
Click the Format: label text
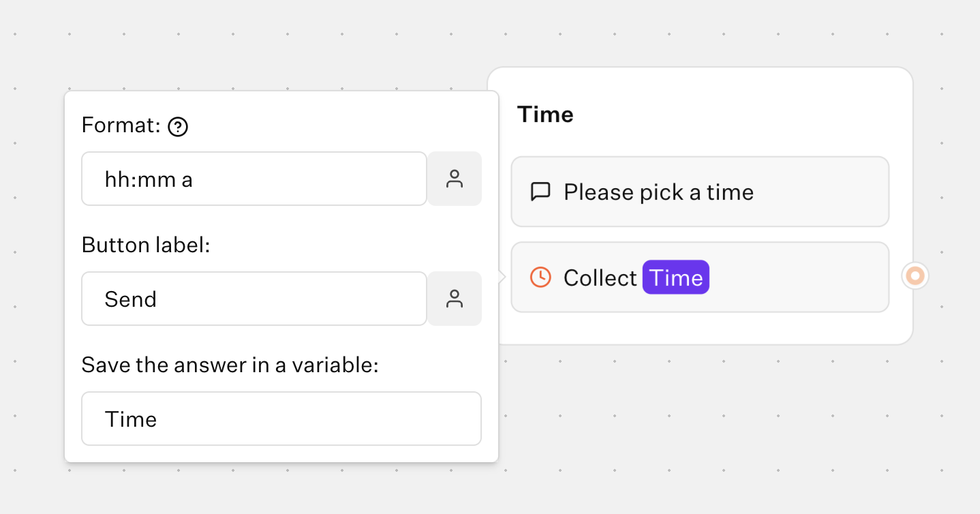pyautogui.click(x=121, y=125)
